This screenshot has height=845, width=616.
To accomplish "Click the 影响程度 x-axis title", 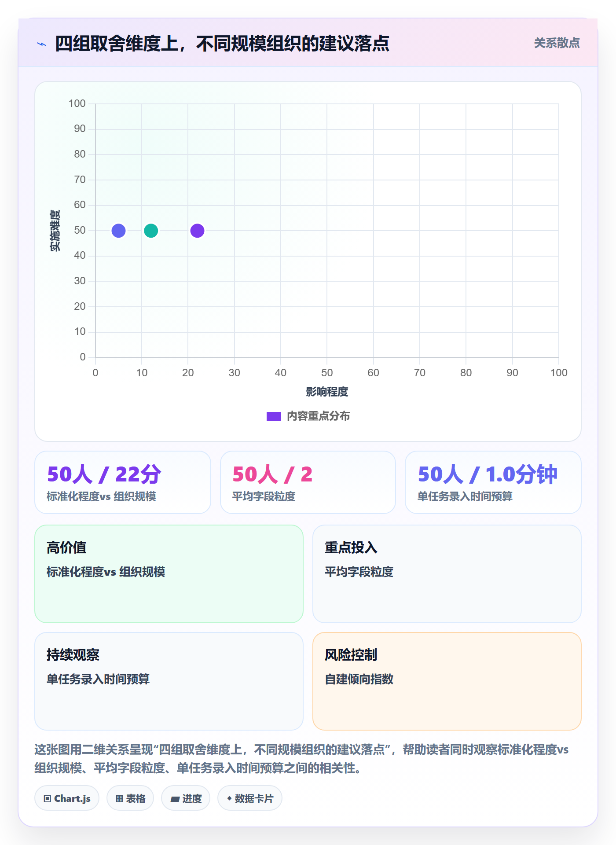I will coord(327,392).
